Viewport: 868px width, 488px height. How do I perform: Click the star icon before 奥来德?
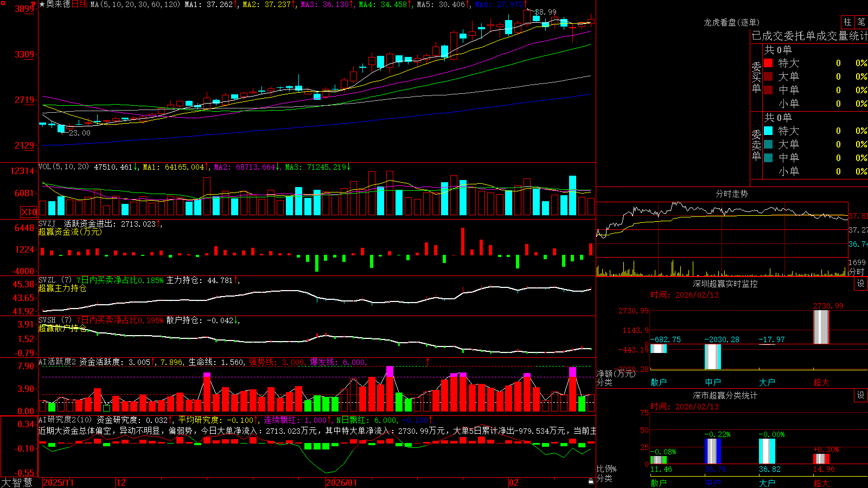[x=42, y=4]
